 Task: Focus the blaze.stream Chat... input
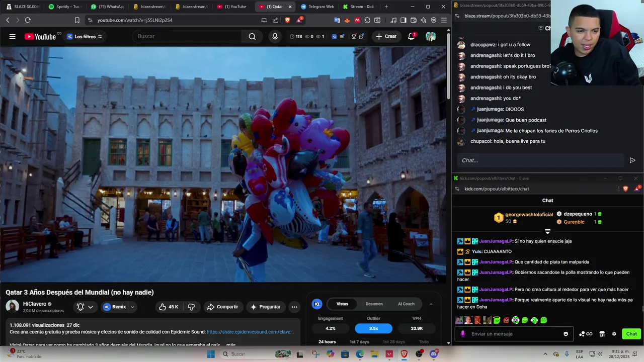(541, 160)
